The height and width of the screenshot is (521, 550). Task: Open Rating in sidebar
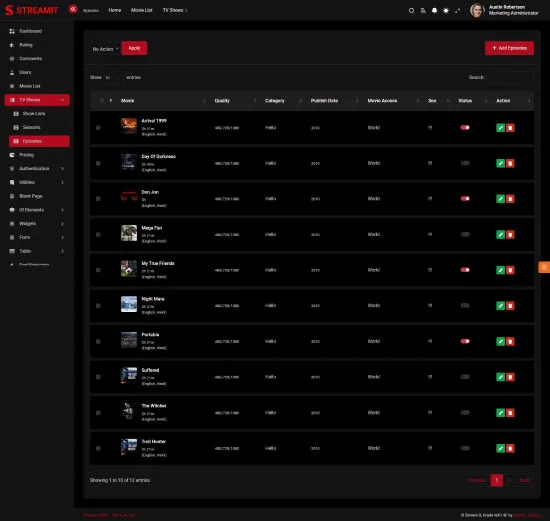[x=37, y=45]
